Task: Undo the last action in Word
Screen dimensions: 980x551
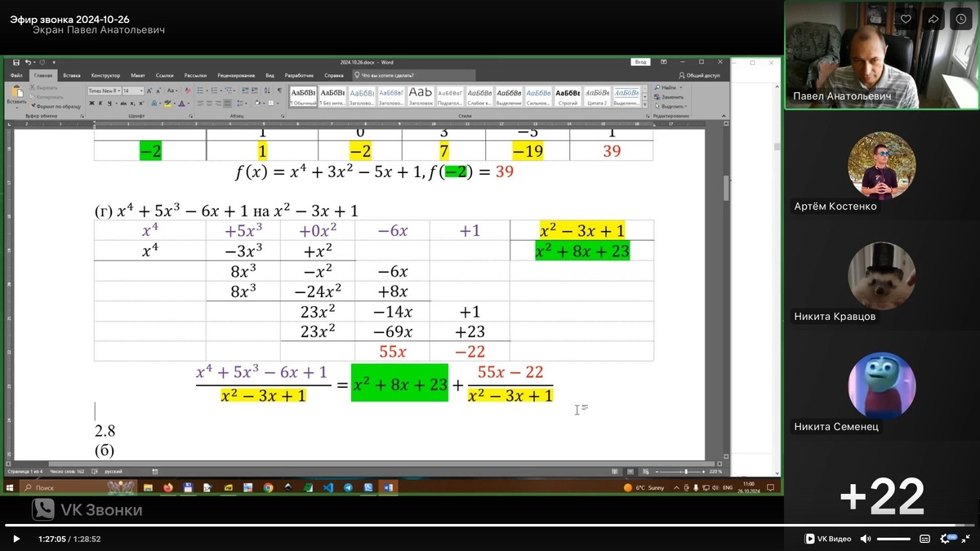Action: (27, 62)
